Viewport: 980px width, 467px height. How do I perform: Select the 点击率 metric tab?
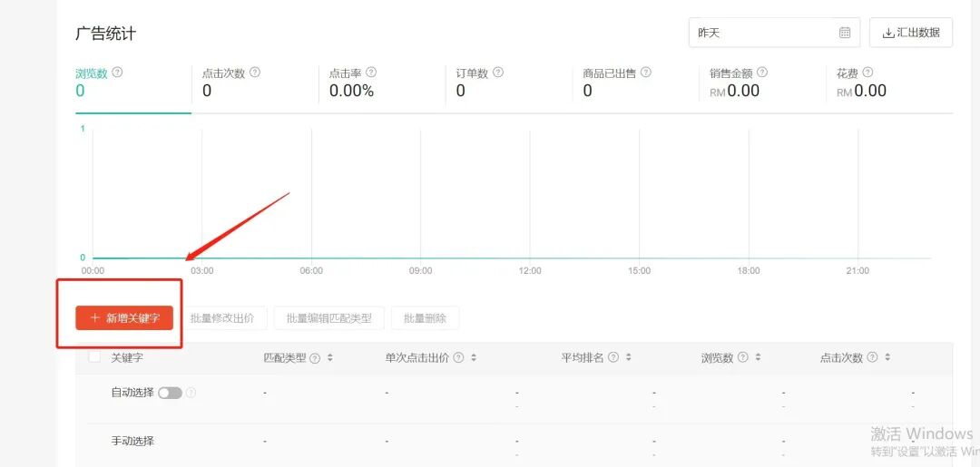coord(382,83)
